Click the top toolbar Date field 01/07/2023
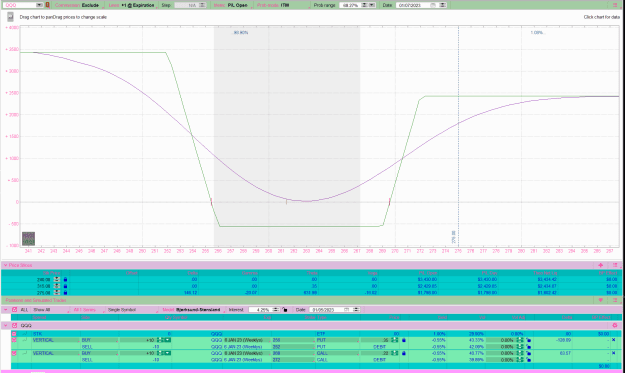 point(413,5)
